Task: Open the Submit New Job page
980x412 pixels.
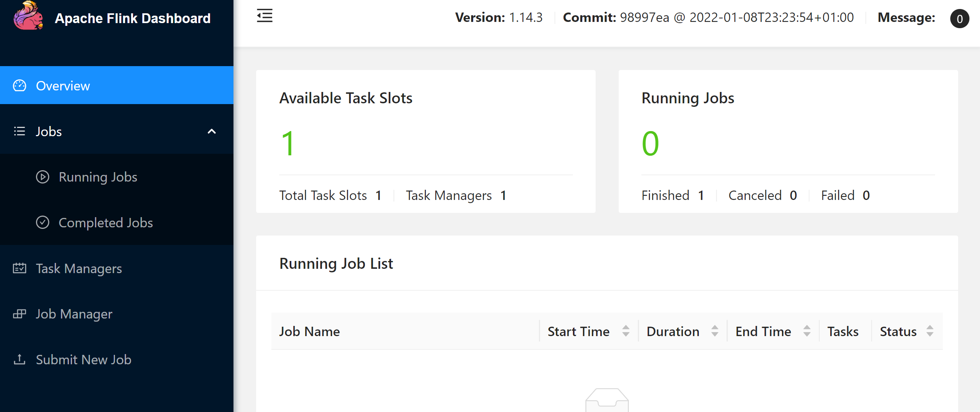Action: pos(117,360)
